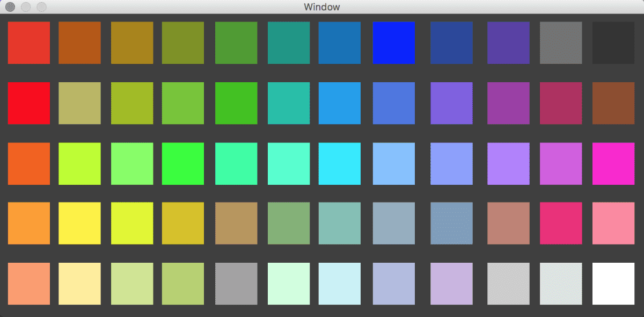Choose the pure yellow swatch
The width and height of the screenshot is (644, 317).
click(x=79, y=224)
